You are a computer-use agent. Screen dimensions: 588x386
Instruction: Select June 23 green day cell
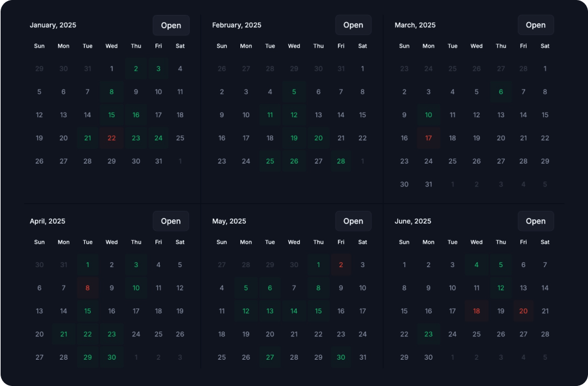428,334
